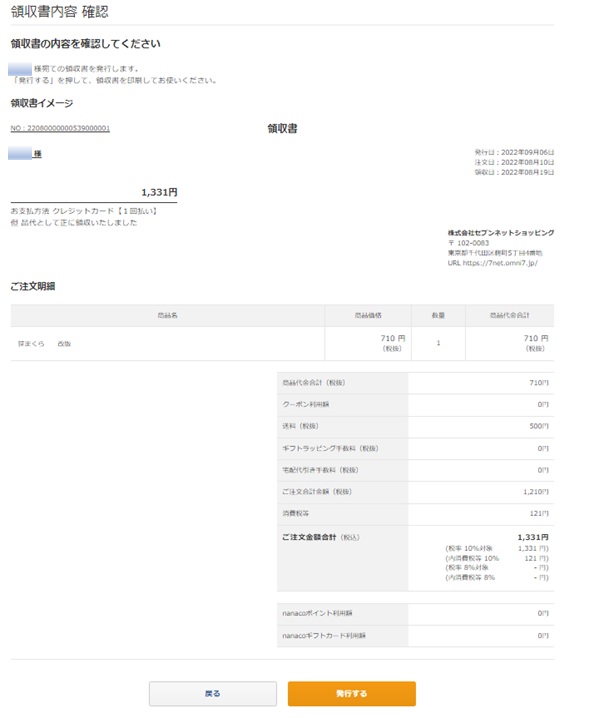This screenshot has width=604, height=718.
Task: Click the ご注文明細 section heading
Action: (33, 286)
